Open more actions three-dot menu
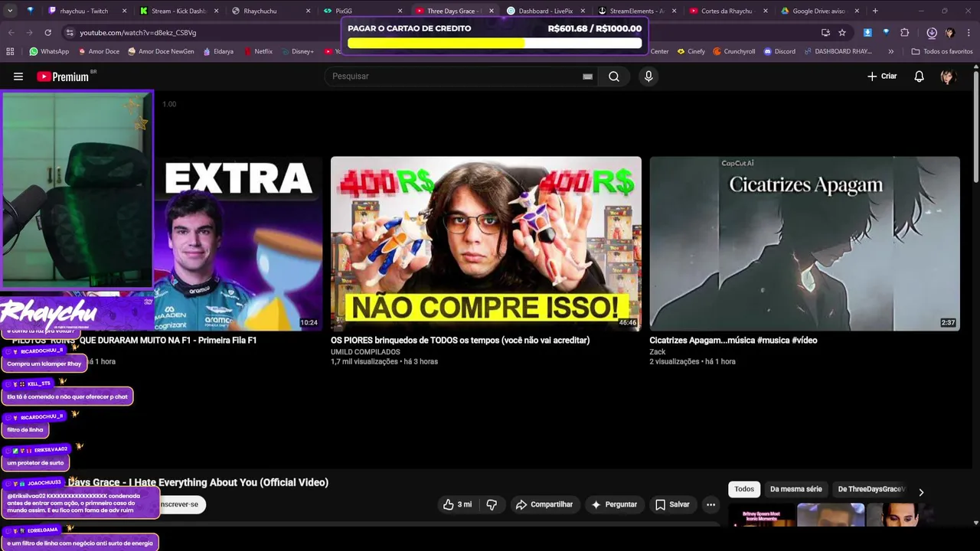The image size is (980, 551). [x=710, y=504]
